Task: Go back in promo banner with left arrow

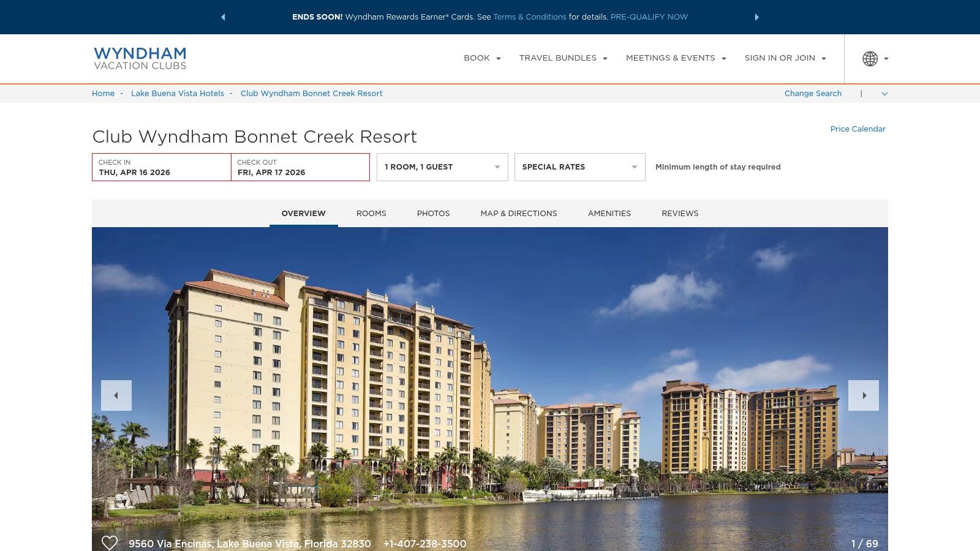Action: click(x=223, y=17)
